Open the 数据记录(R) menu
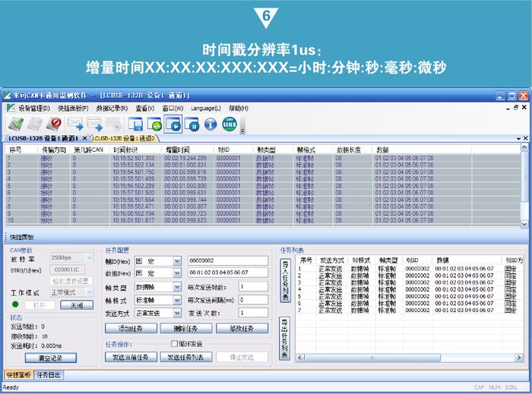The width and height of the screenshot is (532, 394). (112, 109)
